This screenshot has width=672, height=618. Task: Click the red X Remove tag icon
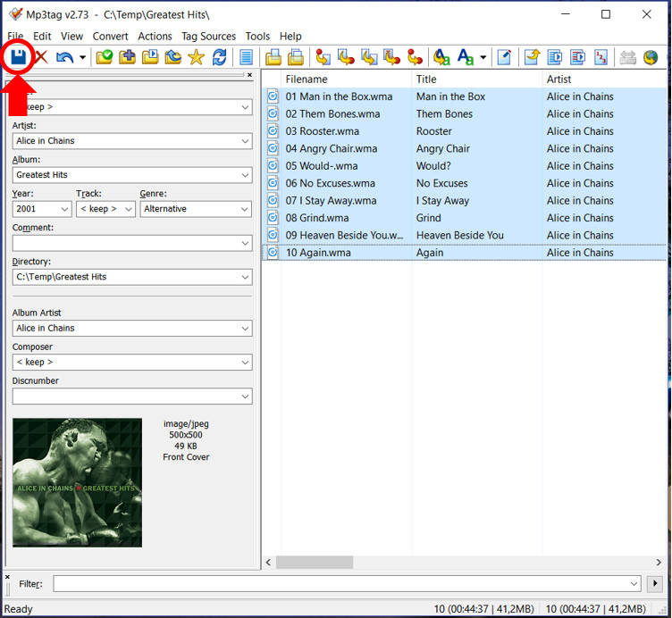click(41, 56)
